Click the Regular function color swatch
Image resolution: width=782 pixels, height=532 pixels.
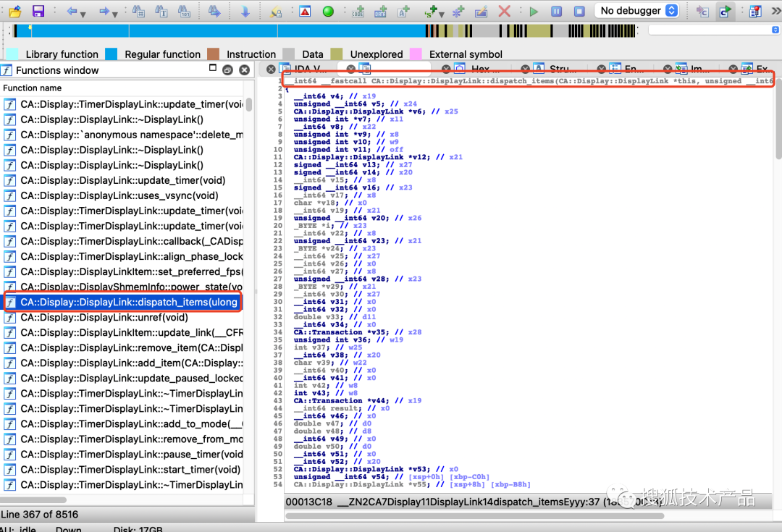112,54
